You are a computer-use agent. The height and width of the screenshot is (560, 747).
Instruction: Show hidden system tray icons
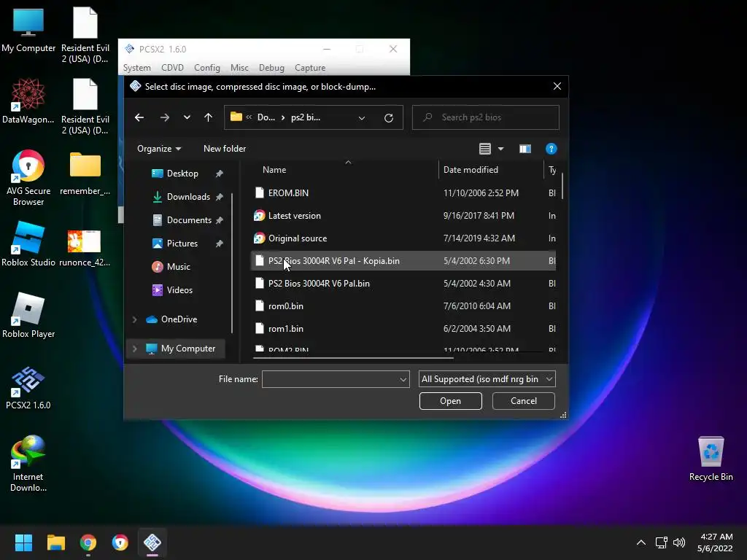641,542
